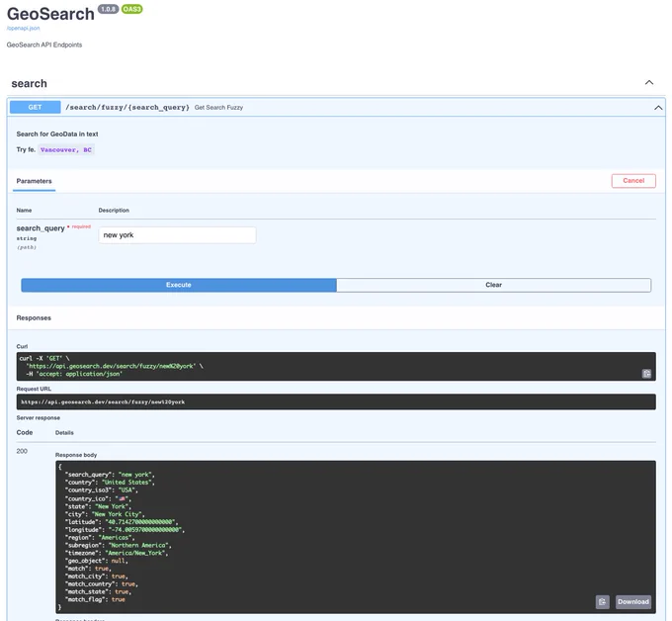The height and width of the screenshot is (621, 672).
Task: Copy the response body to clipboard
Action: point(602,601)
